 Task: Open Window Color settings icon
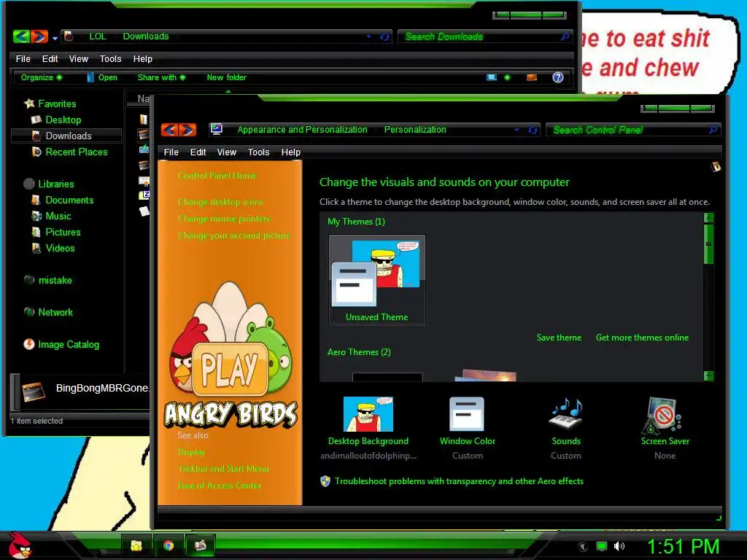[x=467, y=414]
